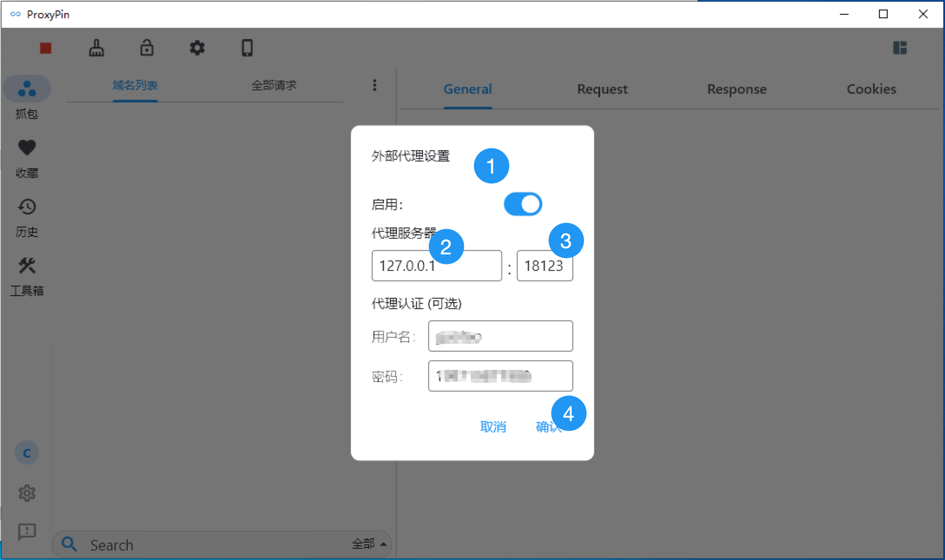
Task: Open HTTPS lock settings icon
Action: (147, 48)
